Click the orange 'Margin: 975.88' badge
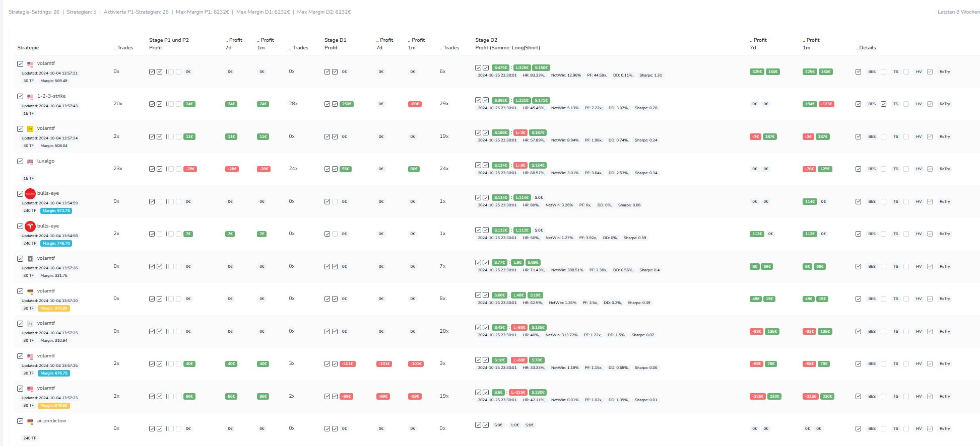This screenshot has height=446, width=980. point(54,309)
